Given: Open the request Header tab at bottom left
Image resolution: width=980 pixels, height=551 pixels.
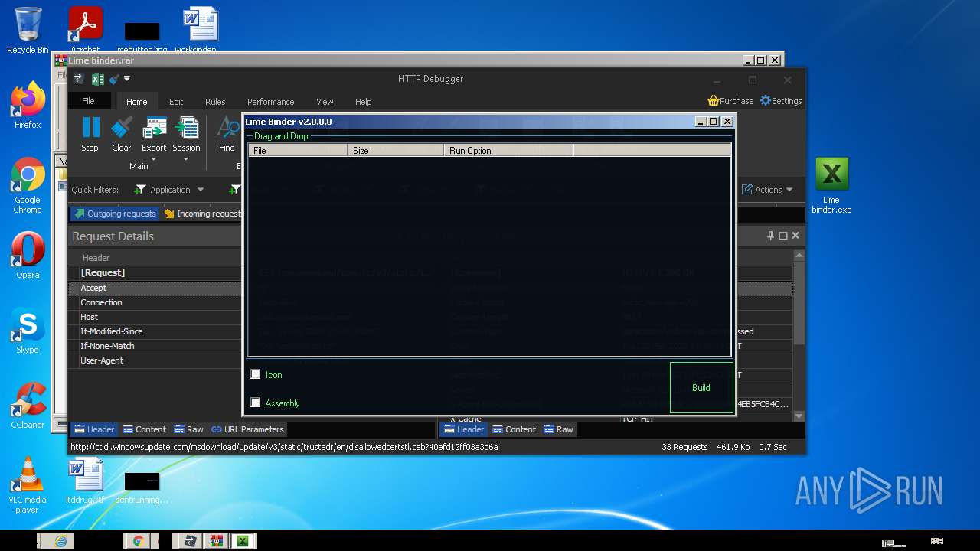Looking at the screenshot, I should 93,429.
